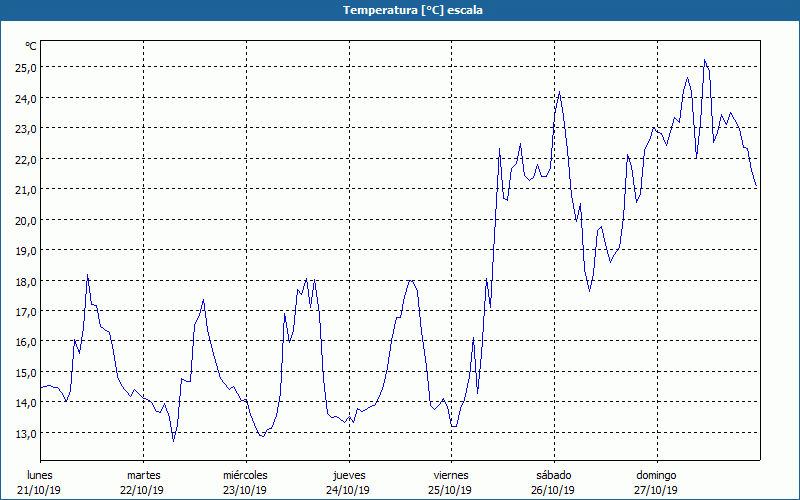This screenshot has width=800, height=500.
Task: Click the 27/10/19 date label
Action: click(656, 490)
